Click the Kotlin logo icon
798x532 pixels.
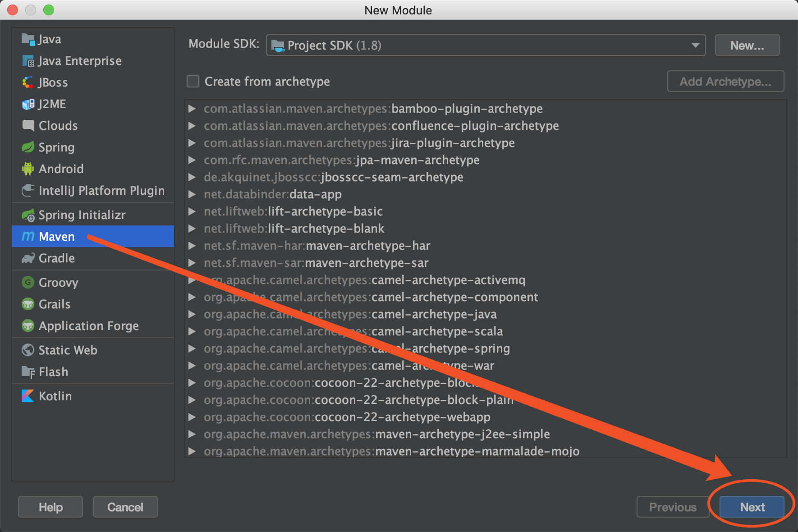(x=28, y=396)
